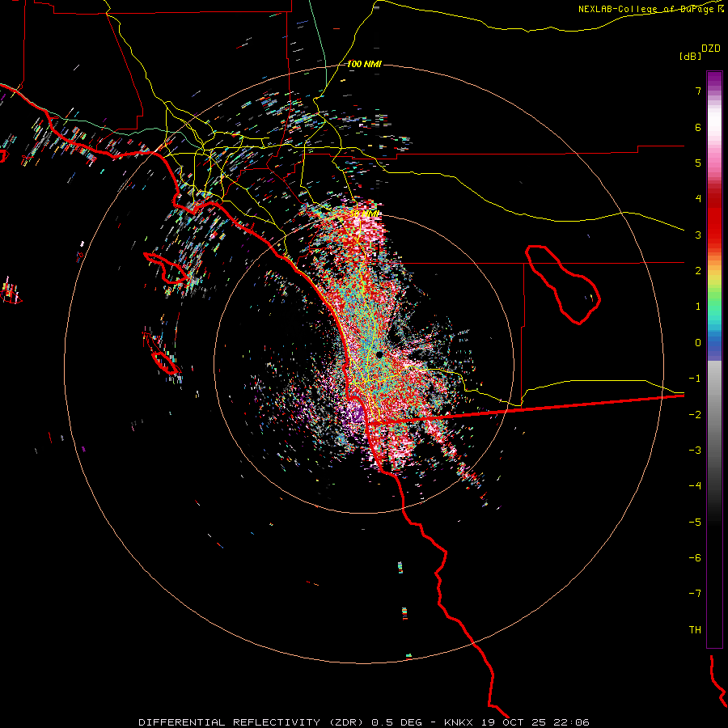The height and width of the screenshot is (728, 728).
Task: Click the 4 value on the dB scale
Action: coord(697,199)
